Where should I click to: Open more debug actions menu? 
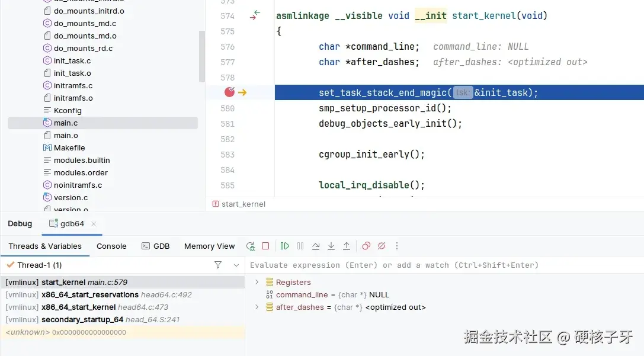(397, 246)
